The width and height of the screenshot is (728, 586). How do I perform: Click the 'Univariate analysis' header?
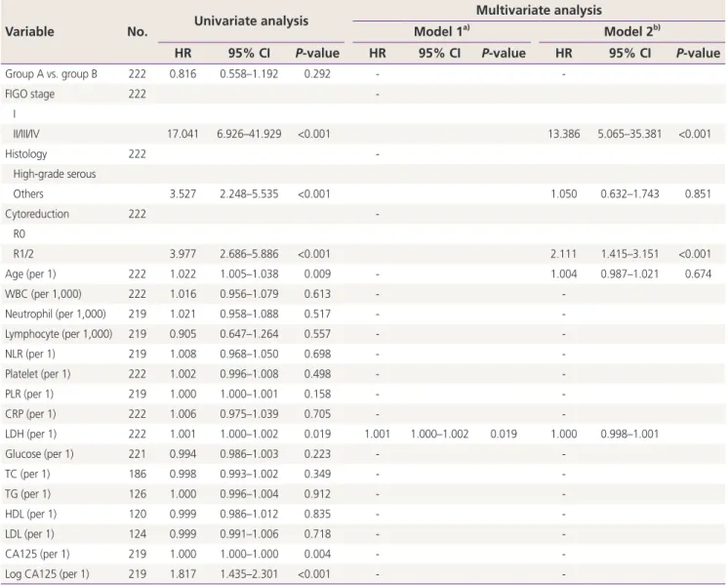point(251,21)
